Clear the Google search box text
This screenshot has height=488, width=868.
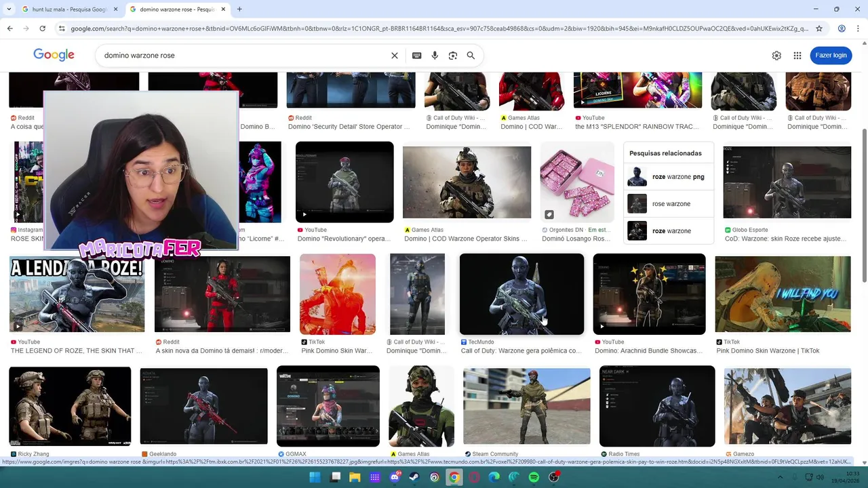(395, 56)
